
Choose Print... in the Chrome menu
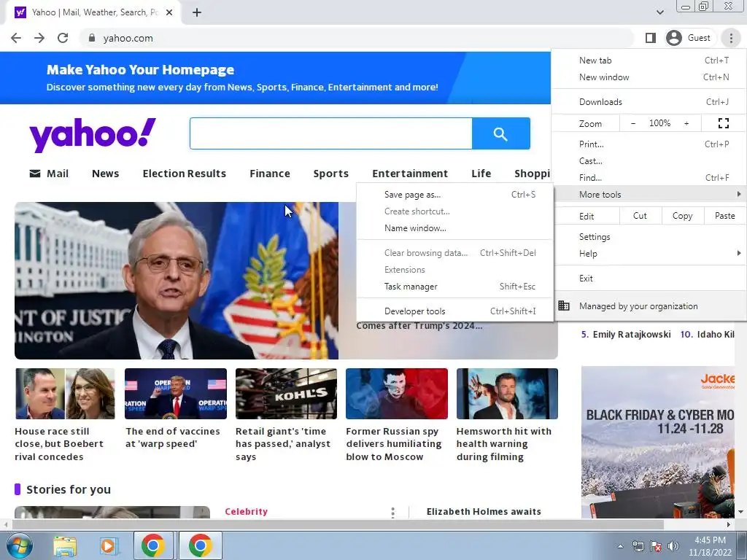(x=649, y=144)
